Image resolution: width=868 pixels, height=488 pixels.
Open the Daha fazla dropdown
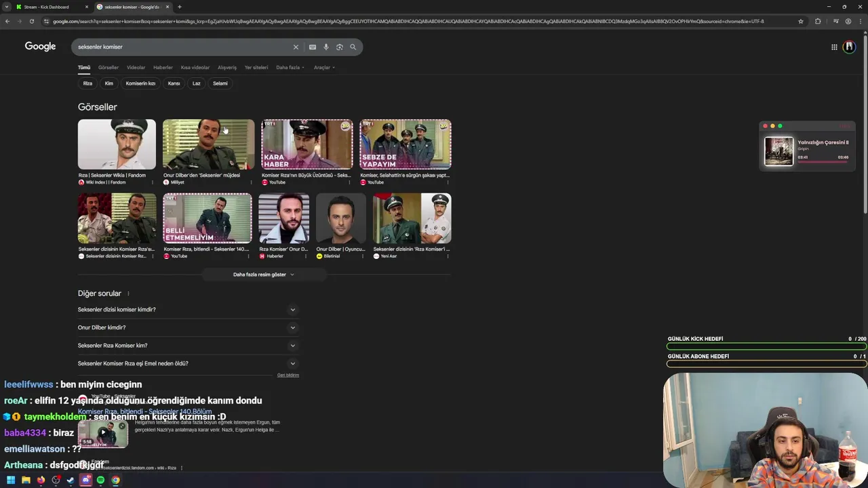(x=290, y=67)
